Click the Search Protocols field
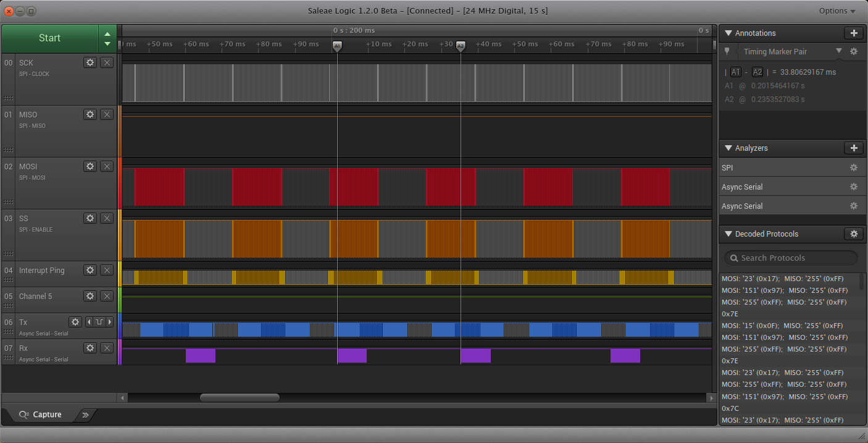 click(x=791, y=258)
